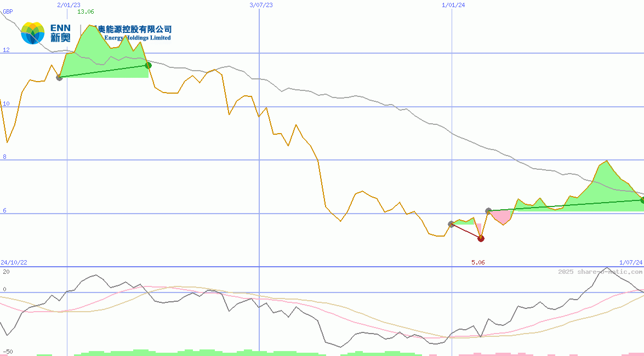
Task: Click the ENN logo emblem
Action: [32, 33]
